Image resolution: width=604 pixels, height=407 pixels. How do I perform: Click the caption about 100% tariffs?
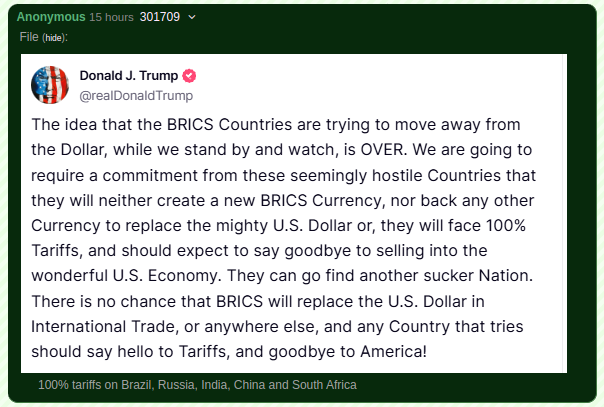point(197,385)
